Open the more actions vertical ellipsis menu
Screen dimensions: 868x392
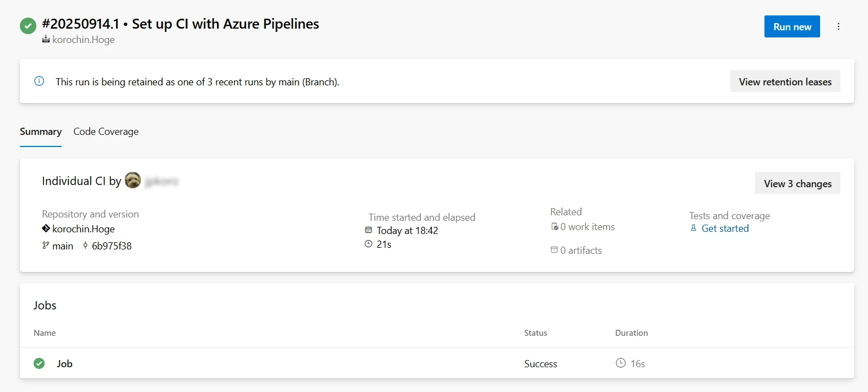(838, 26)
